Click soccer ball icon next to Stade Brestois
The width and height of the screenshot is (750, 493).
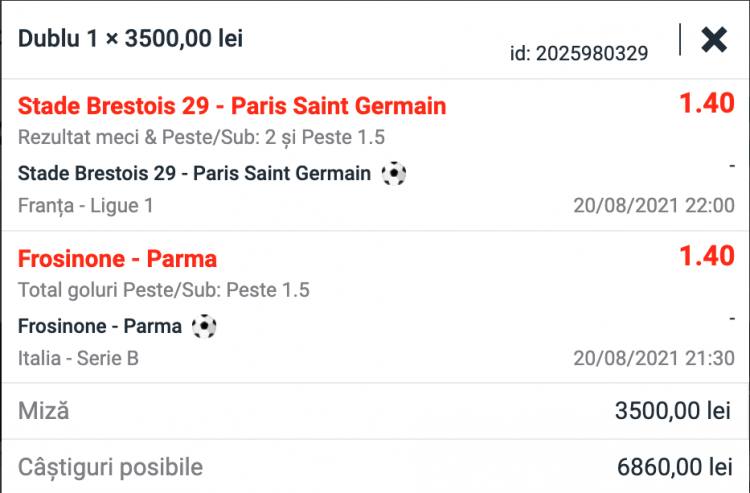pos(394,174)
